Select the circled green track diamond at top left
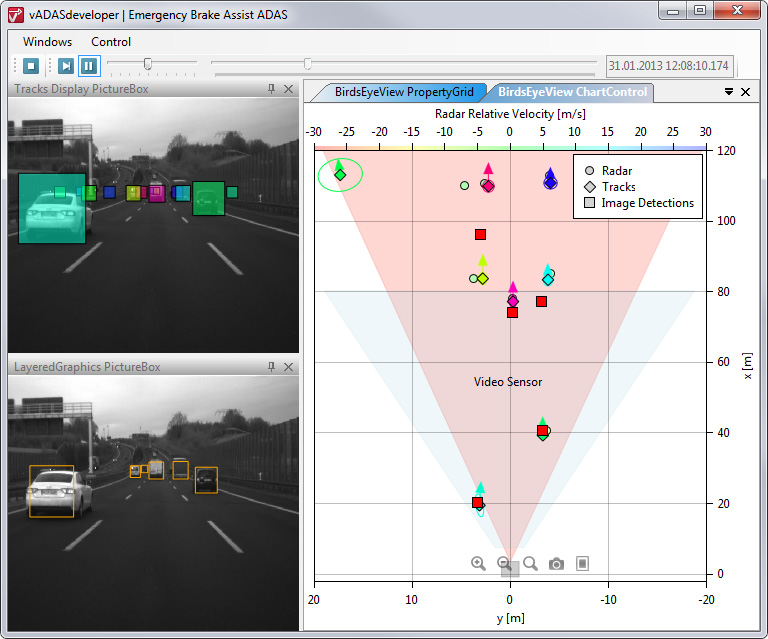 [340, 175]
